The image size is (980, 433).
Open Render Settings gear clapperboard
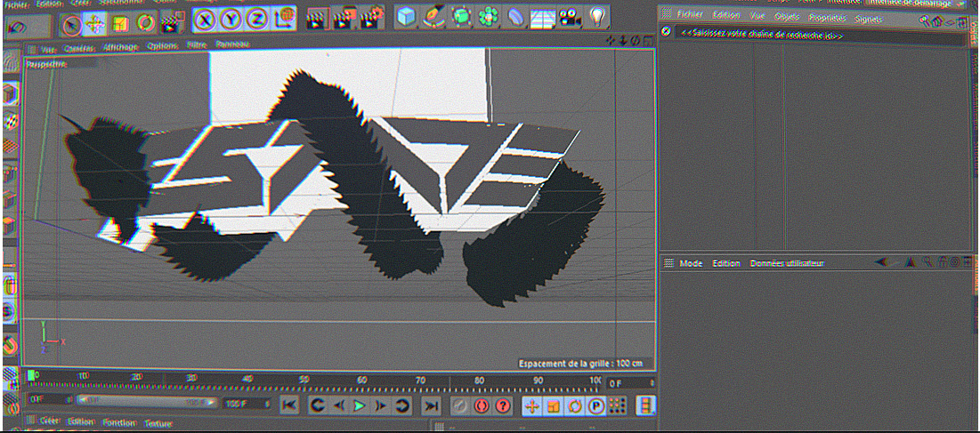pyautogui.click(x=372, y=18)
